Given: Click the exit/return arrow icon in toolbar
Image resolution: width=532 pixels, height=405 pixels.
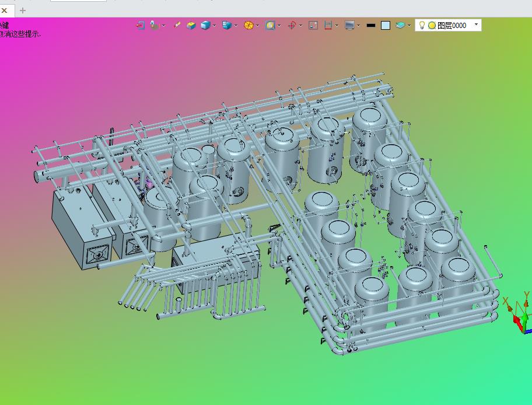Looking at the screenshot, I should (141, 25).
